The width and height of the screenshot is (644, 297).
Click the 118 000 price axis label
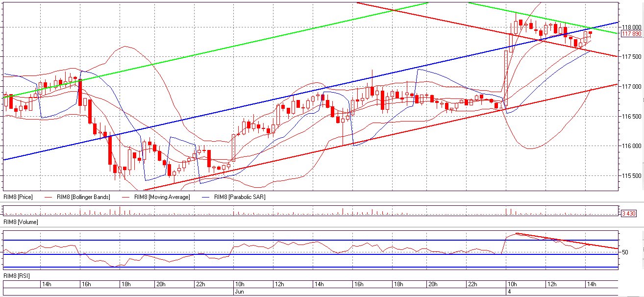point(631,27)
